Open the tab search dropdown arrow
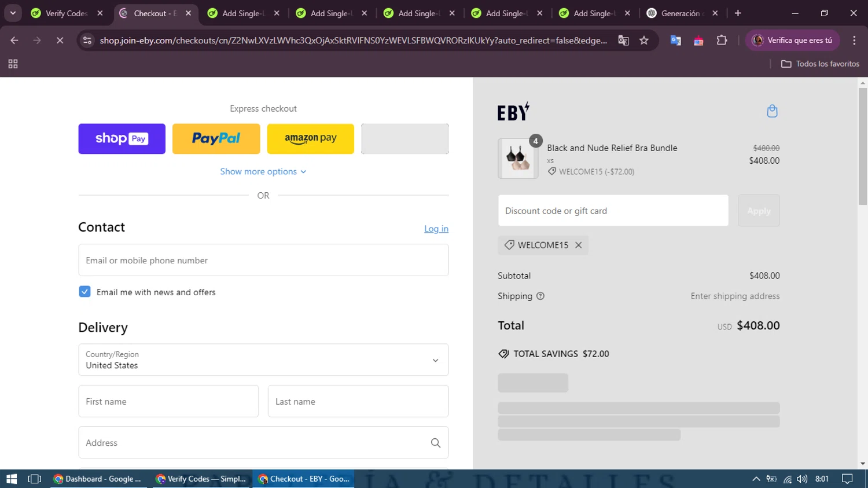The image size is (868, 488). point(13,13)
